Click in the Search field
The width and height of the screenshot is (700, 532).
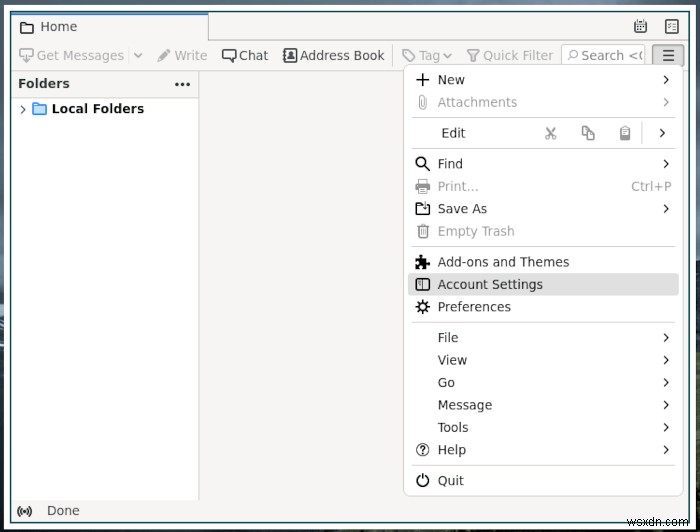[x=603, y=55]
